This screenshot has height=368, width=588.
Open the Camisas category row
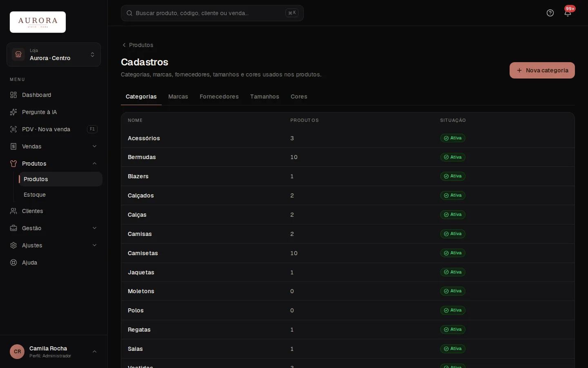[348, 234]
